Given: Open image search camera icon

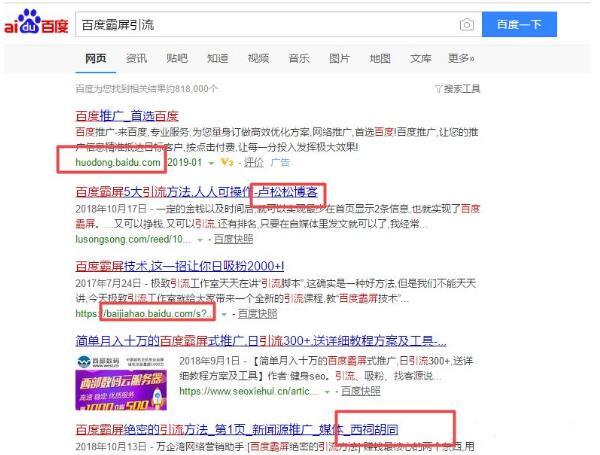Looking at the screenshot, I should pyautogui.click(x=466, y=25).
